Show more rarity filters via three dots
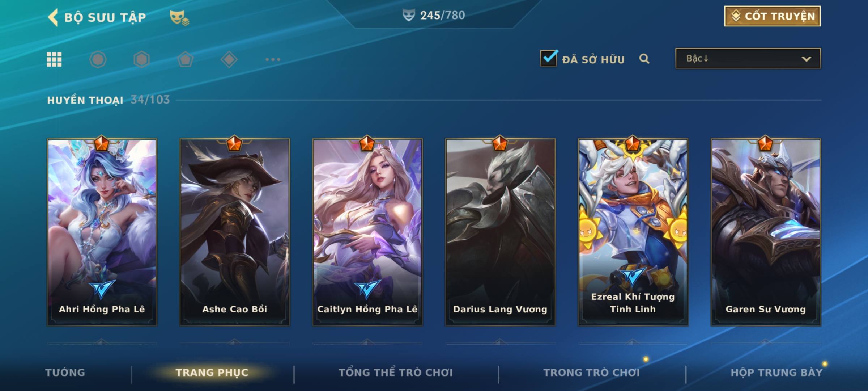 tap(273, 59)
